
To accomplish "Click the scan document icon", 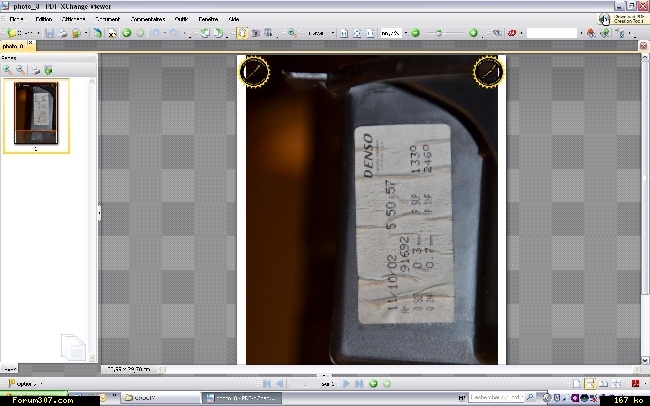I will (x=98, y=33).
